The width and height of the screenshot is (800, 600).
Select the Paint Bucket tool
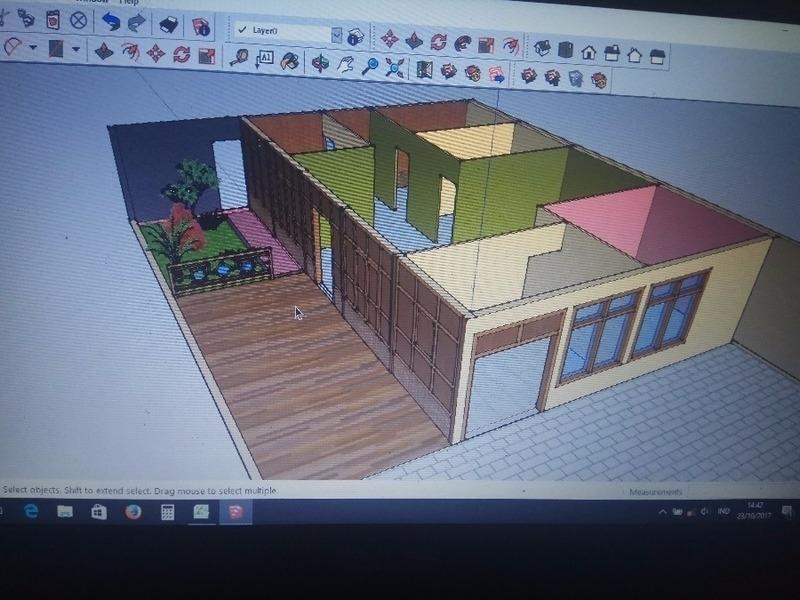click(x=289, y=61)
